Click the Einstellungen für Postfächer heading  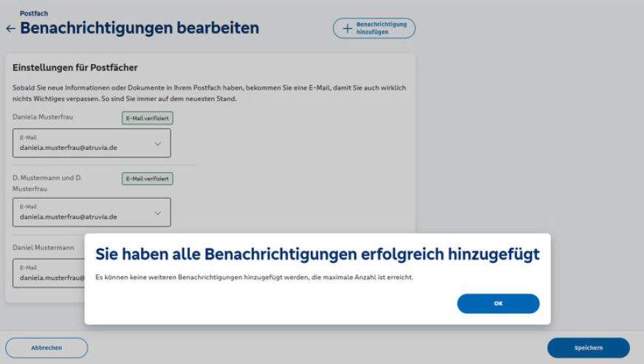[x=75, y=68]
